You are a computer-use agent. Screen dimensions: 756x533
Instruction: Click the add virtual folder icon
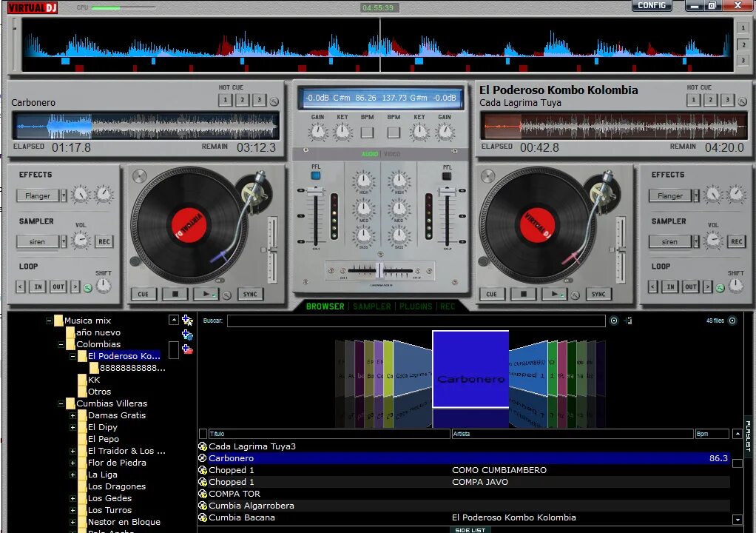tap(188, 335)
